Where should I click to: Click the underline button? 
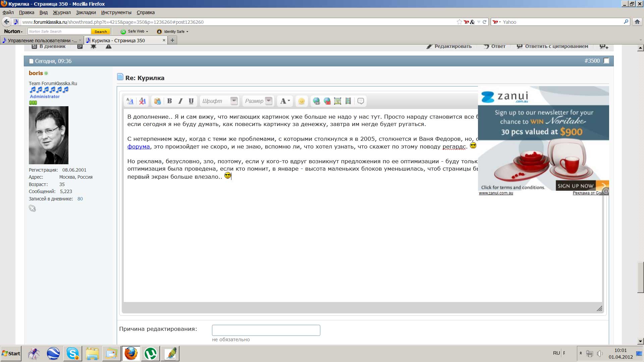click(191, 101)
